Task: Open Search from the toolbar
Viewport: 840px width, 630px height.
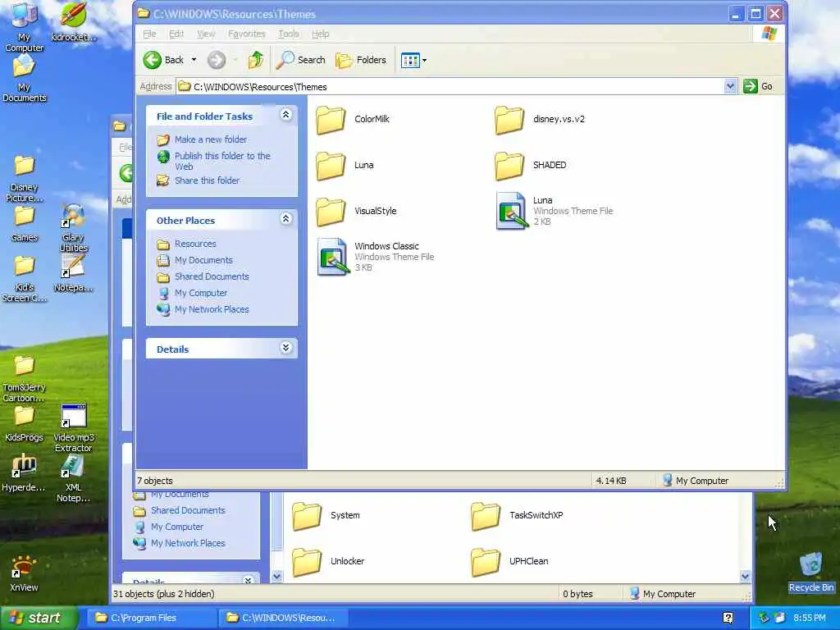Action: 300,60
